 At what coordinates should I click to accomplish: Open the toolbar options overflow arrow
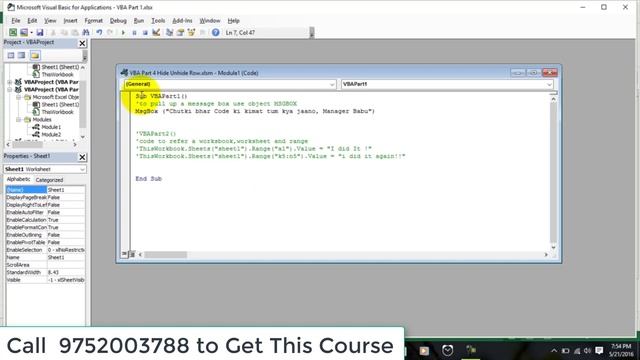(x=312, y=33)
